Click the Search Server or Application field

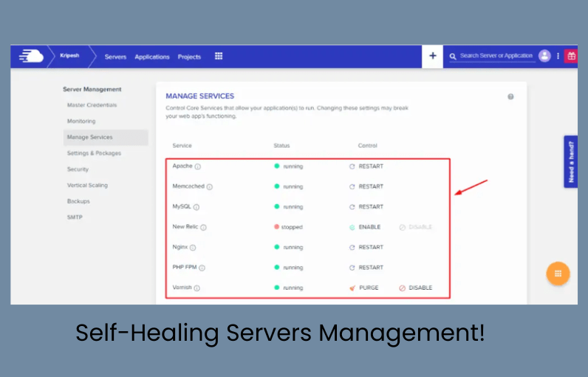point(495,56)
